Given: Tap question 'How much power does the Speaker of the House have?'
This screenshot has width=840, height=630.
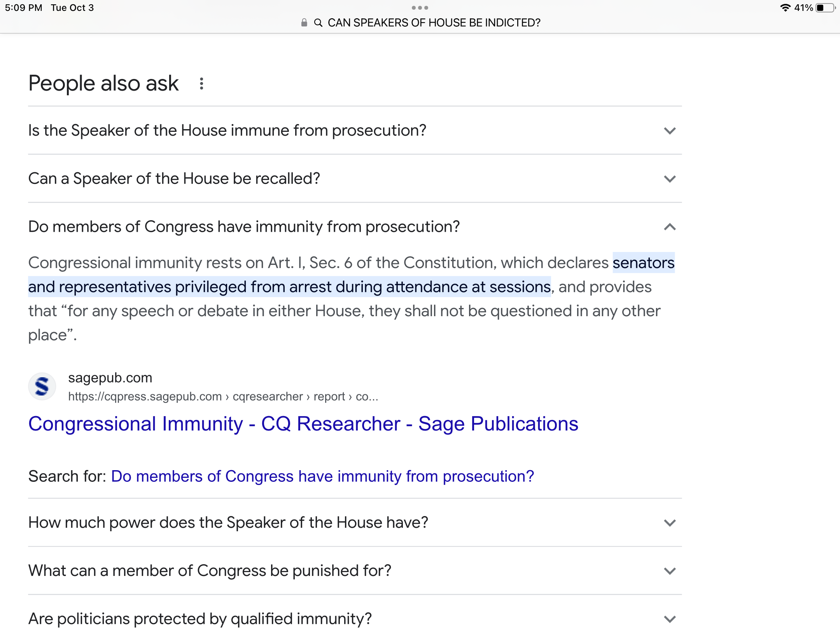Looking at the screenshot, I should pyautogui.click(x=228, y=523).
